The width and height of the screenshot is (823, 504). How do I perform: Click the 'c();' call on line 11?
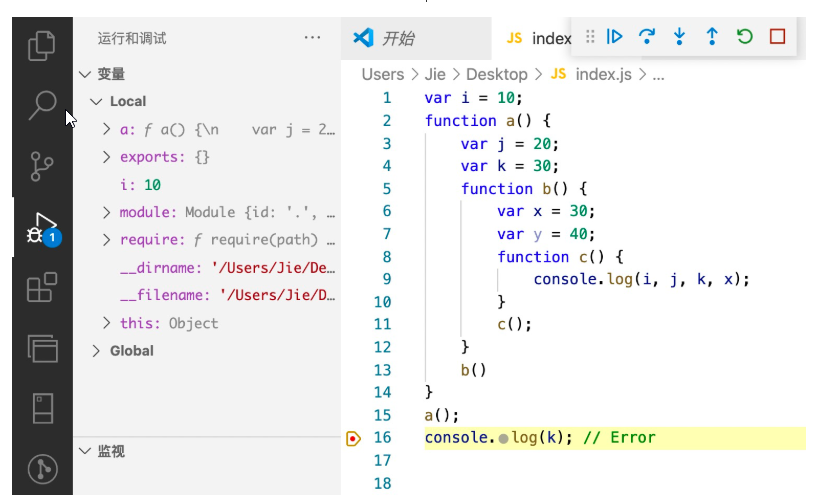[514, 324]
